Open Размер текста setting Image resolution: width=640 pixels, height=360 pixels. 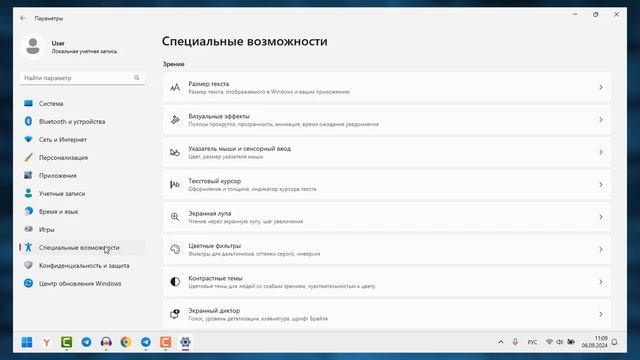[x=387, y=87]
